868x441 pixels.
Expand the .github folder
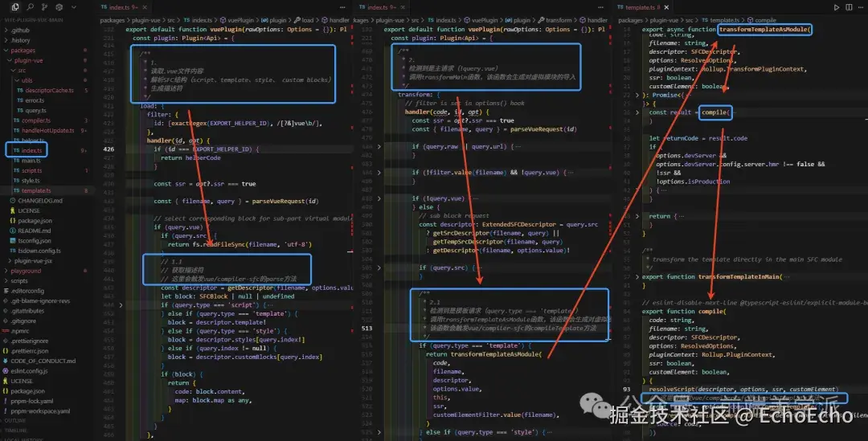pos(6,31)
